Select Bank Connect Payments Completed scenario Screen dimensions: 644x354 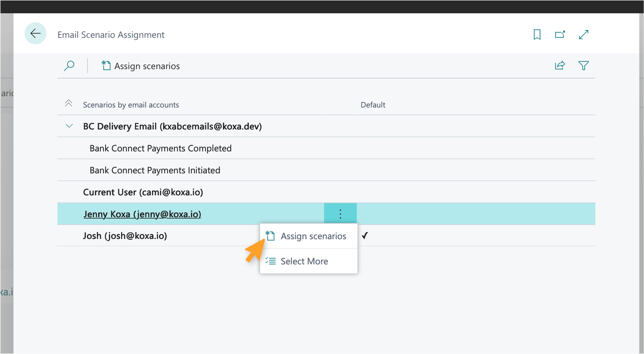[x=161, y=148]
